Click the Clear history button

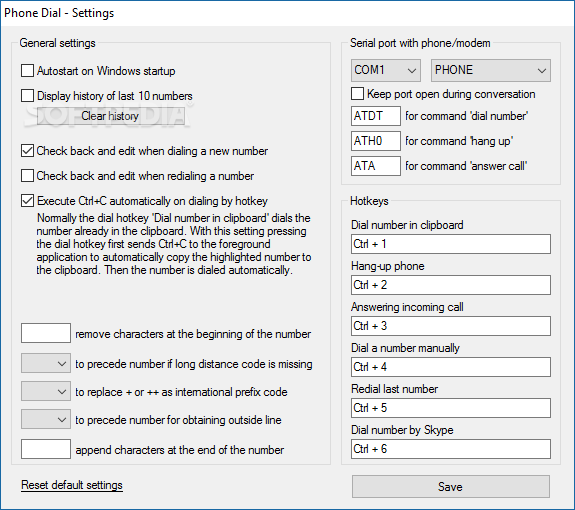110,116
